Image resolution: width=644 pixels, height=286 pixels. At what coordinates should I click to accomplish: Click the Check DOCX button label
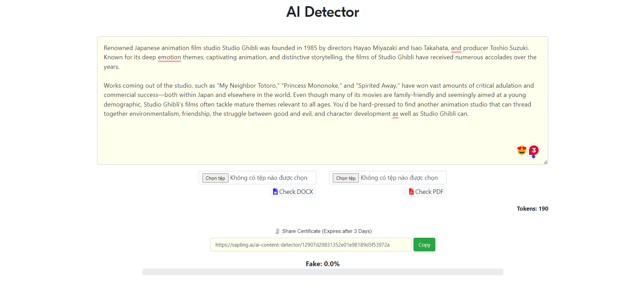(x=296, y=192)
